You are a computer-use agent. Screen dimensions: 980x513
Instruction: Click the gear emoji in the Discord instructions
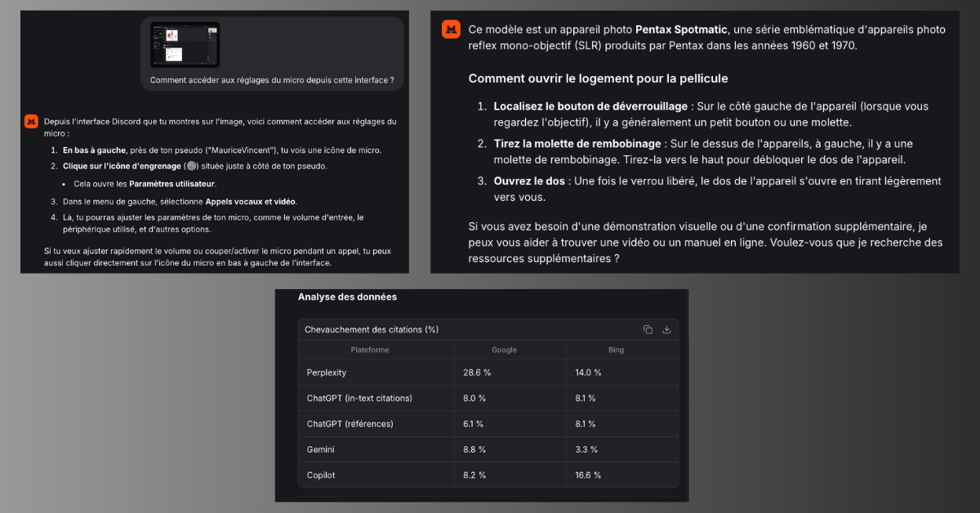(191, 166)
